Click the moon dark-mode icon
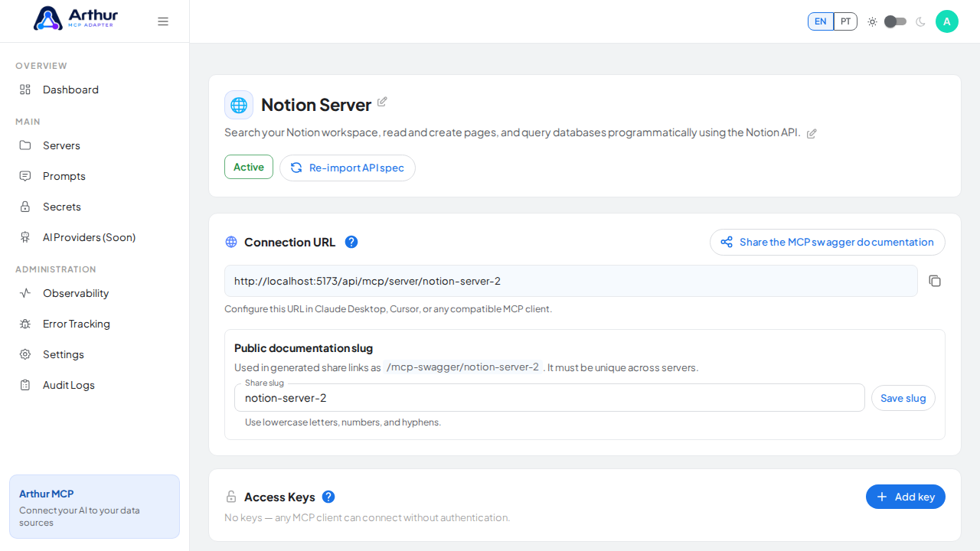Screen dimensions: 980x551 tap(920, 21)
